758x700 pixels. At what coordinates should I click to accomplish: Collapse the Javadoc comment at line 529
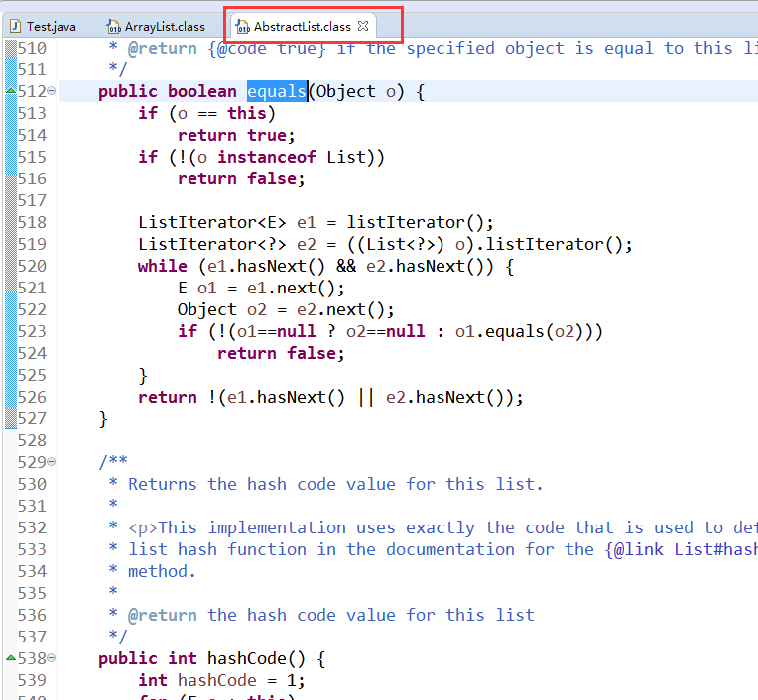52,462
